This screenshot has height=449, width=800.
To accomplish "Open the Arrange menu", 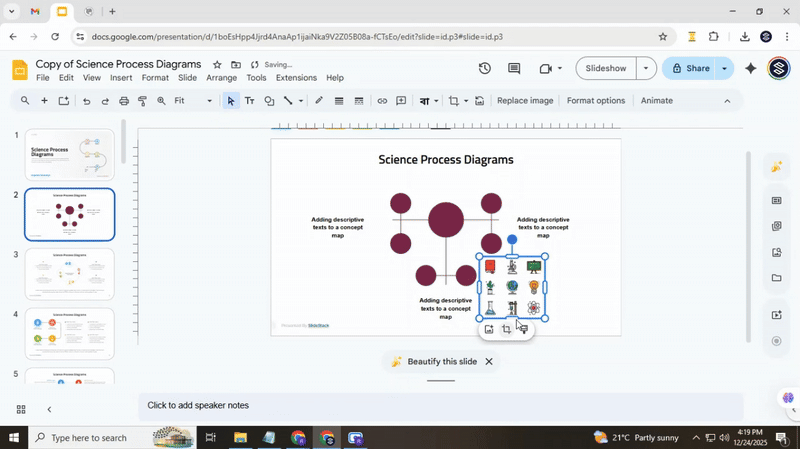I will click(221, 78).
